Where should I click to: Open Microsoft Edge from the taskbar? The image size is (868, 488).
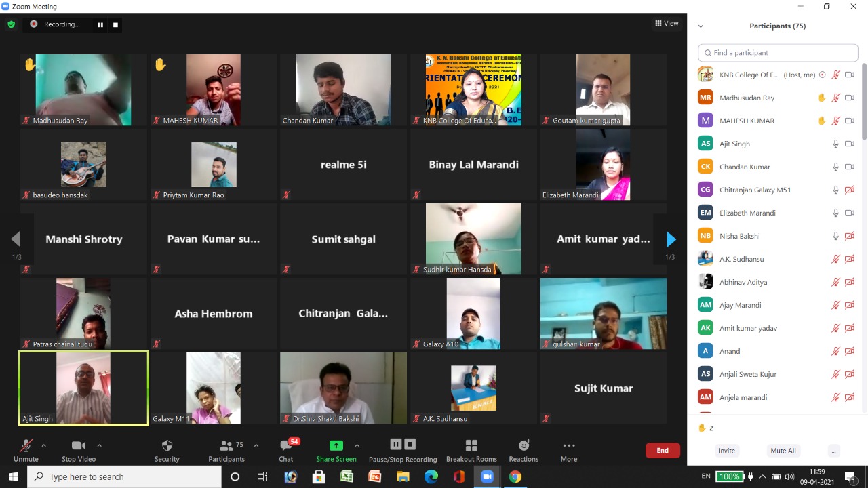pyautogui.click(x=431, y=476)
